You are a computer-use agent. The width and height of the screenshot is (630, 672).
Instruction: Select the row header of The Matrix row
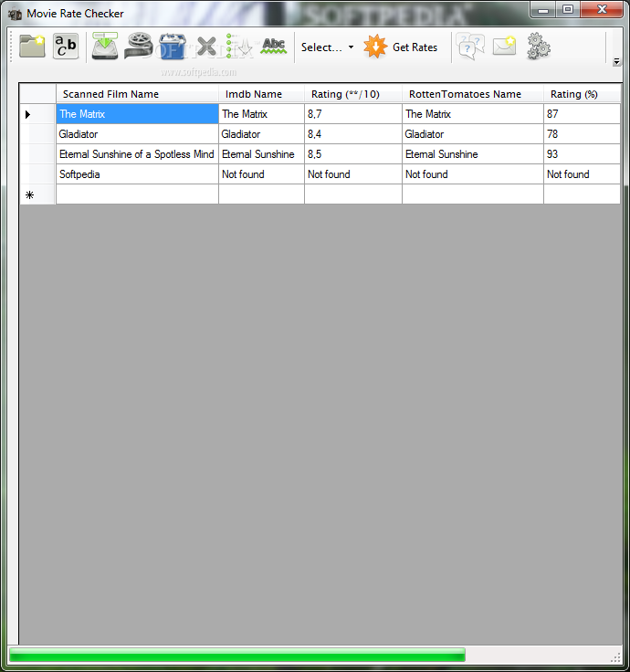[37, 114]
